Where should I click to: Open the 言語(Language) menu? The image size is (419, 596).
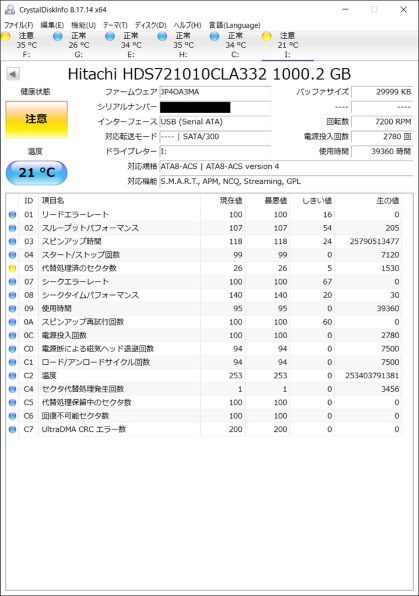[235, 25]
